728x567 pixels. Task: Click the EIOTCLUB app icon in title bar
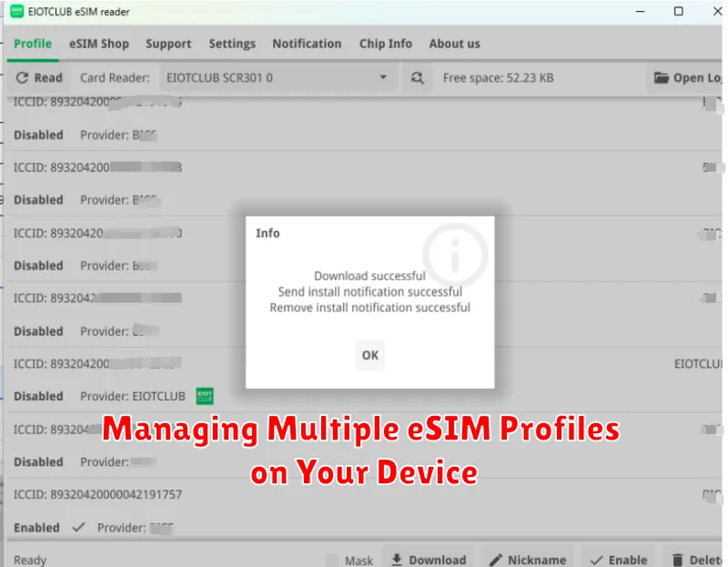(x=17, y=12)
